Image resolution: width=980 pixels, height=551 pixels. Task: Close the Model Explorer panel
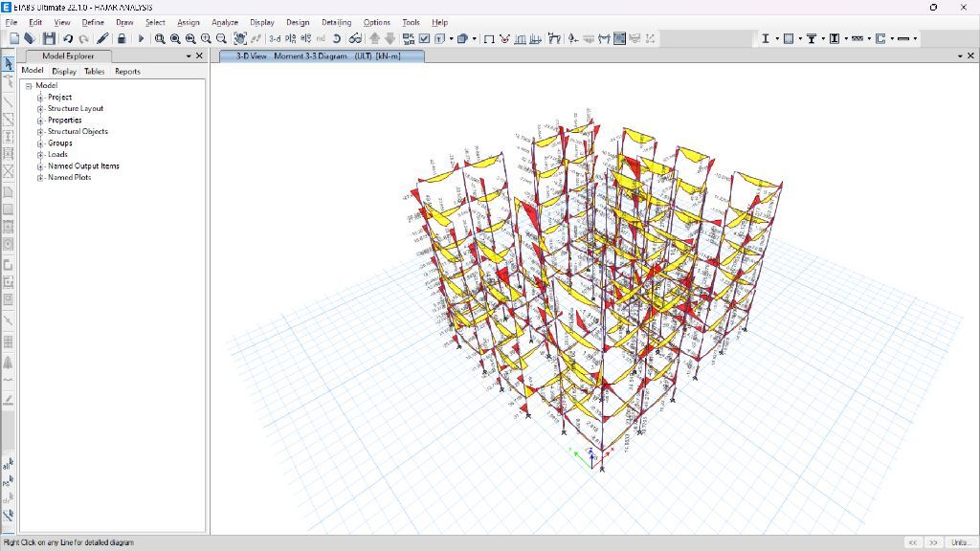click(199, 56)
